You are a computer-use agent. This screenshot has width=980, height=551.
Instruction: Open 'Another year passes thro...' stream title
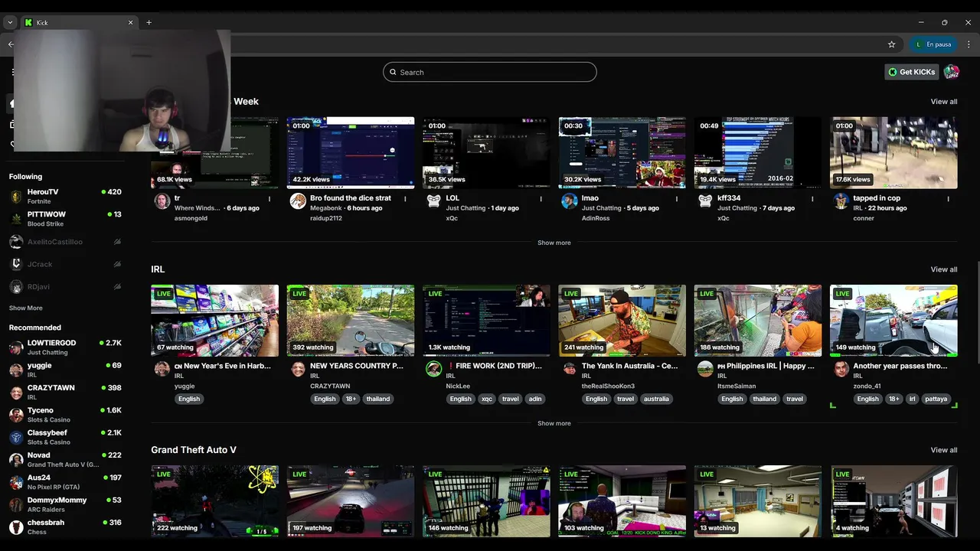pyautogui.click(x=900, y=366)
